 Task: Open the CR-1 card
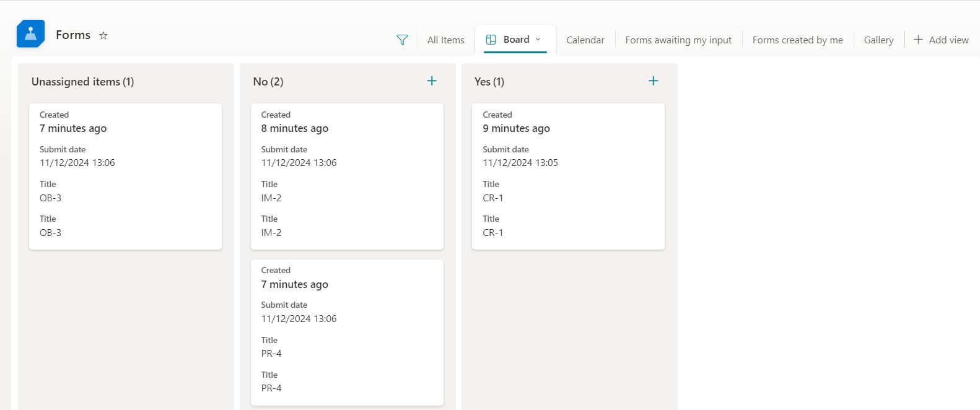[x=568, y=177]
